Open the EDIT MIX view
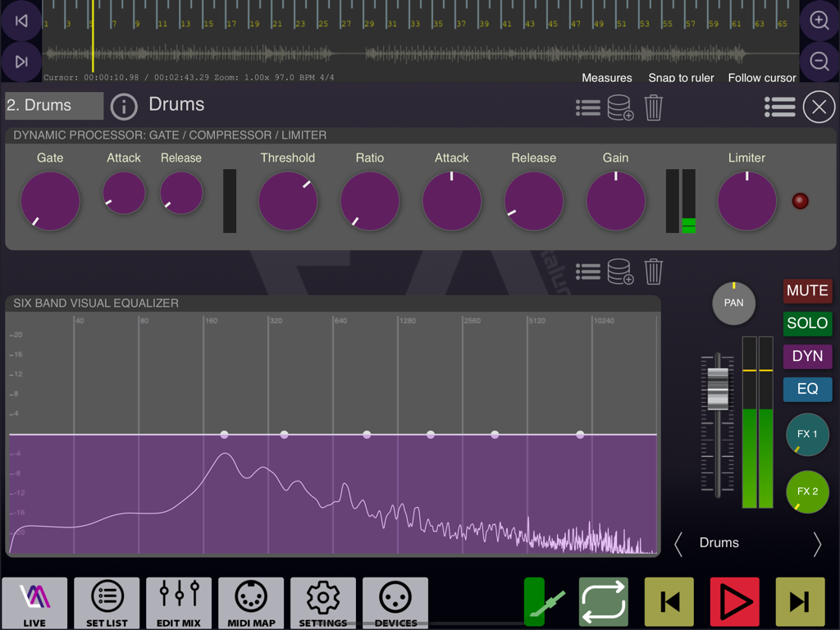840x630 pixels. (x=178, y=602)
